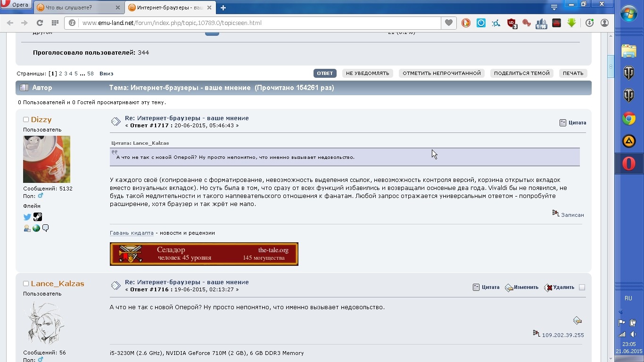Open the AIMP taskbar icon
This screenshot has height=362, width=644.
click(629, 141)
